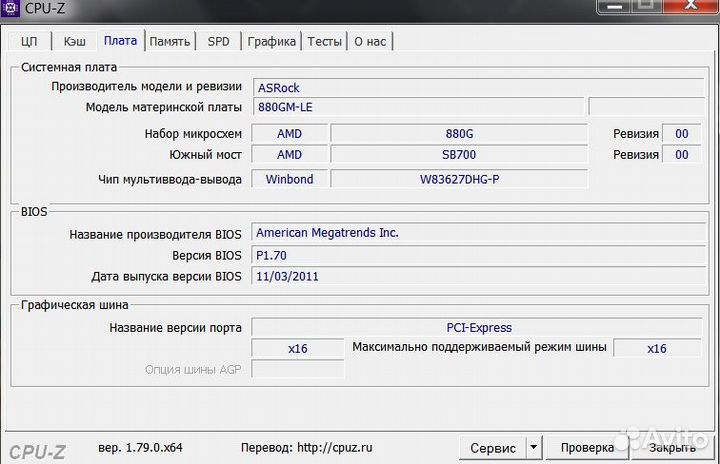Select the Плата tab

(x=120, y=40)
